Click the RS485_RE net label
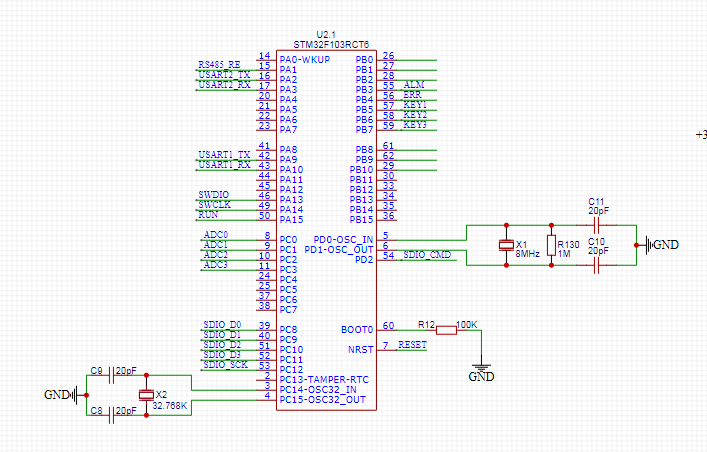Image resolution: width=707 pixels, height=452 pixels. [219, 65]
